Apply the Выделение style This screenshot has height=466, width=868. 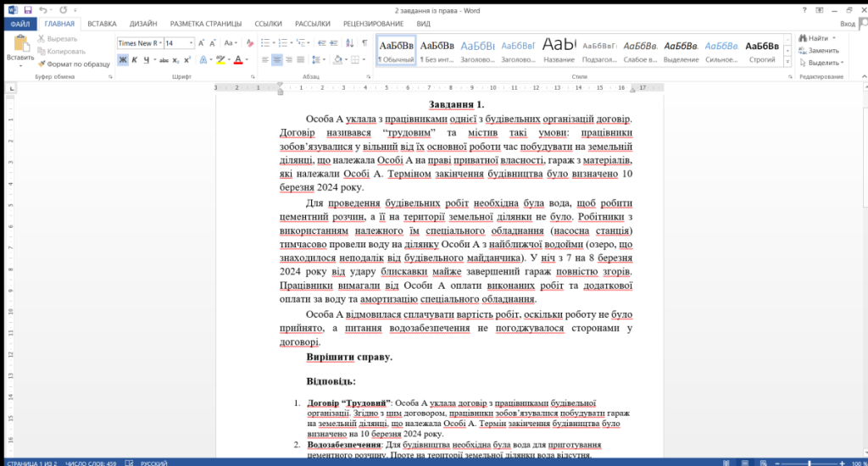[x=681, y=50]
